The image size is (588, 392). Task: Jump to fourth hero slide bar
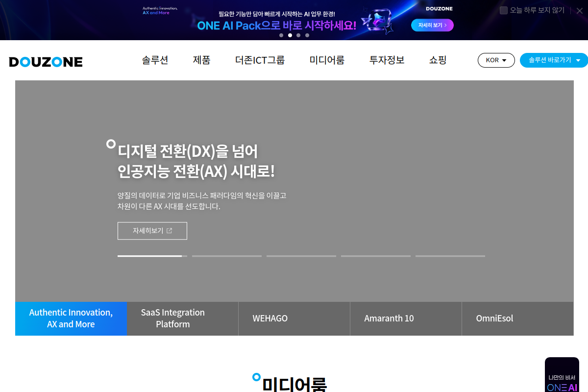(376, 256)
